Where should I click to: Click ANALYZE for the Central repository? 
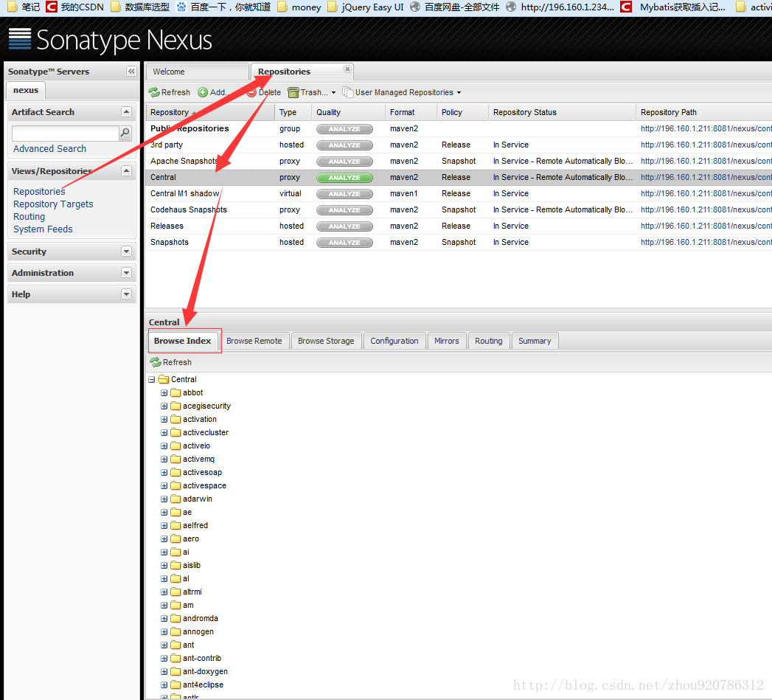point(344,177)
